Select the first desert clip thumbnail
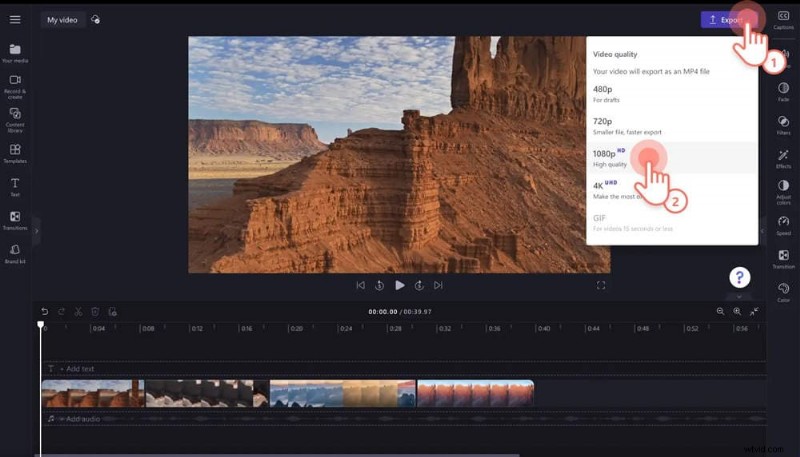Viewport: 800px width, 457px height. (93, 393)
